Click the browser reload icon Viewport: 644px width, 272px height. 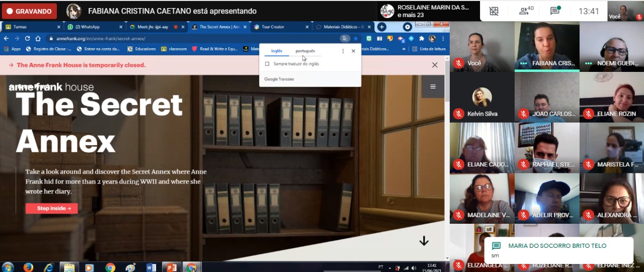27,38
